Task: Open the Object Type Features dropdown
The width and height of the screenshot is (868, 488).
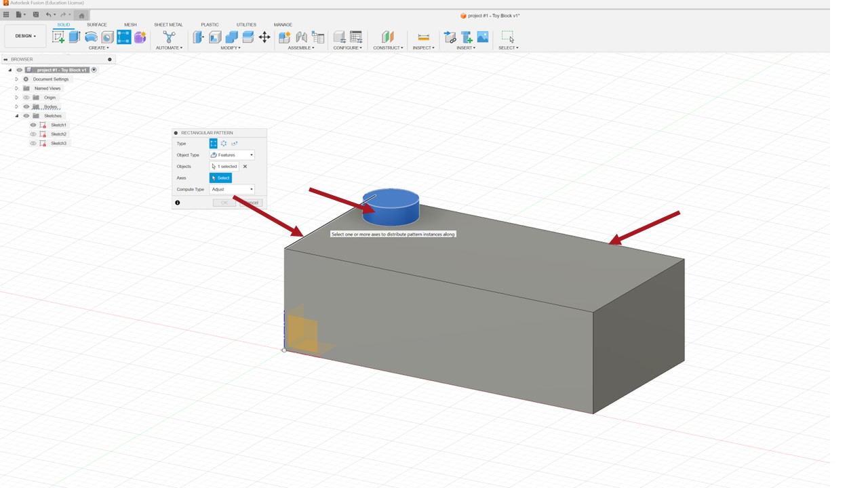Action: (x=232, y=155)
